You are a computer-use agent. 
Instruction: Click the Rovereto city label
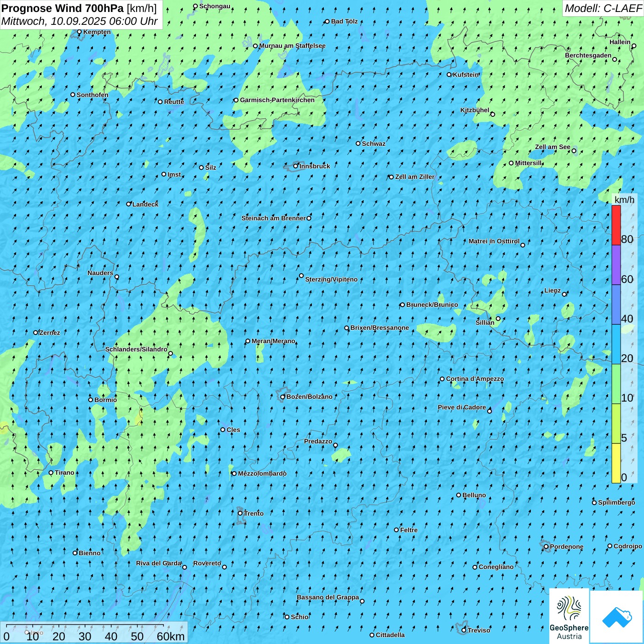point(207,563)
